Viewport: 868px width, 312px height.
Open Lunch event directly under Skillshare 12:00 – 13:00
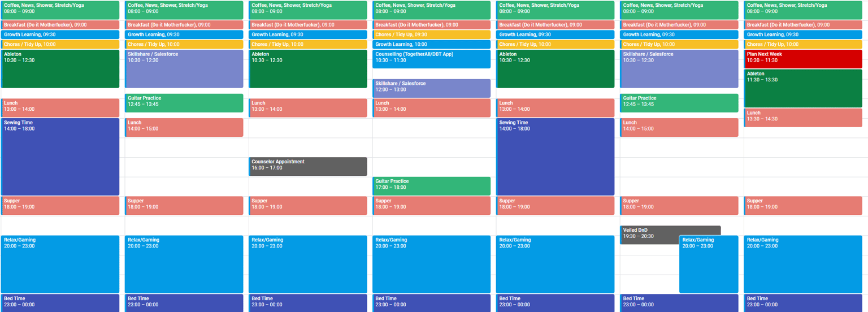432,108
